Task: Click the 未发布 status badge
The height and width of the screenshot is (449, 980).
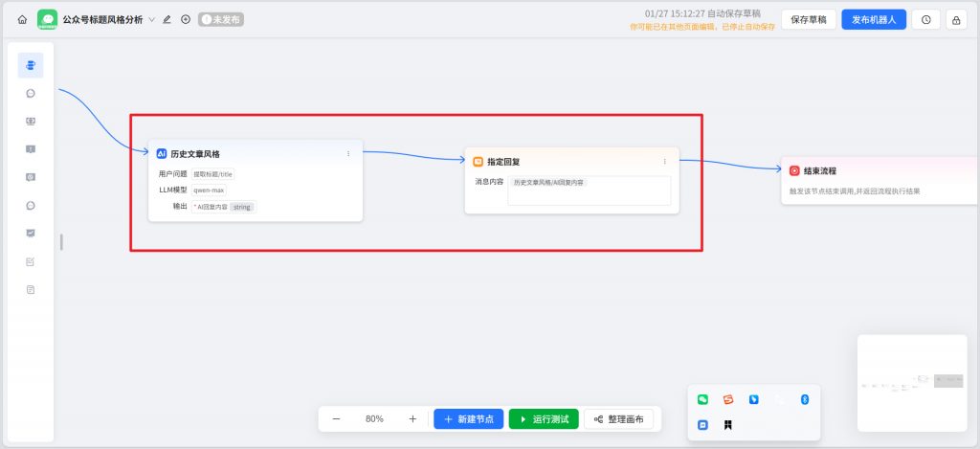Action: click(221, 19)
